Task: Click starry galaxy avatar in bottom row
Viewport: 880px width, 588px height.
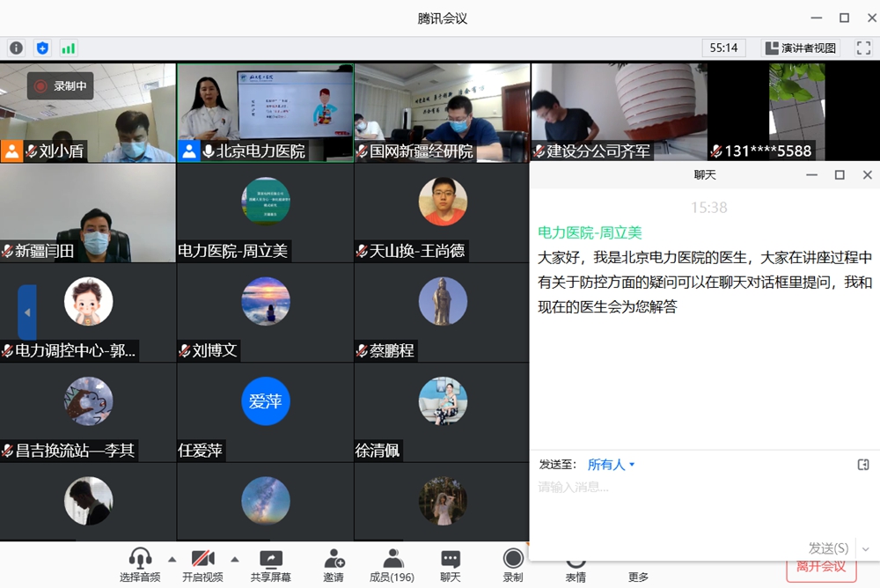Action: pyautogui.click(x=266, y=501)
